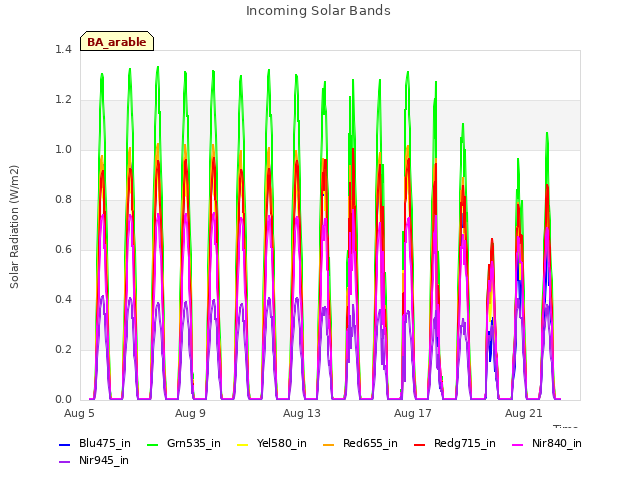640x480 pixels.
Task: Toggle the Blu475_in legend entry
Action: tap(95, 444)
